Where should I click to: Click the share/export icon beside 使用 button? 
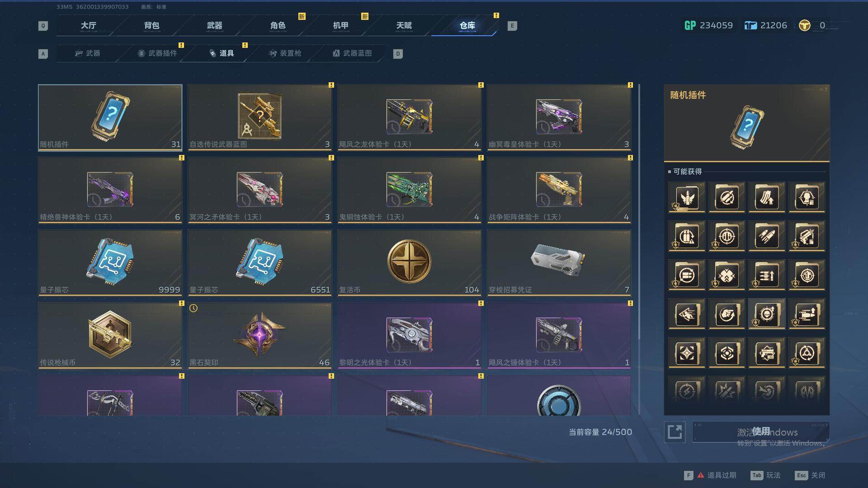click(x=675, y=432)
